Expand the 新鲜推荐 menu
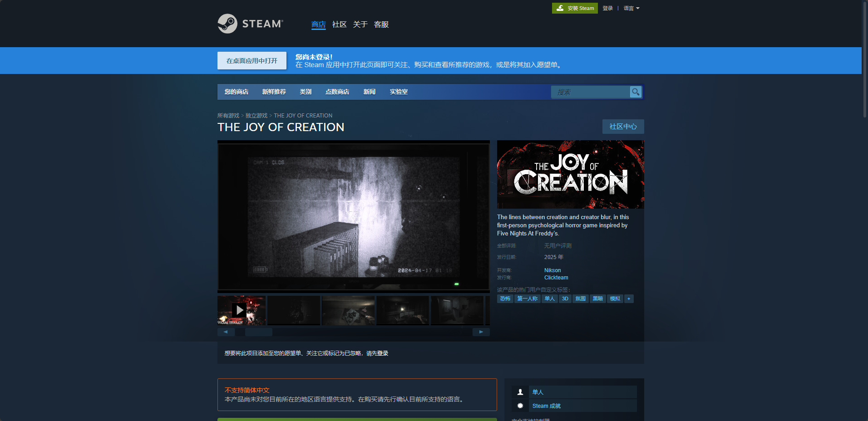 point(274,92)
